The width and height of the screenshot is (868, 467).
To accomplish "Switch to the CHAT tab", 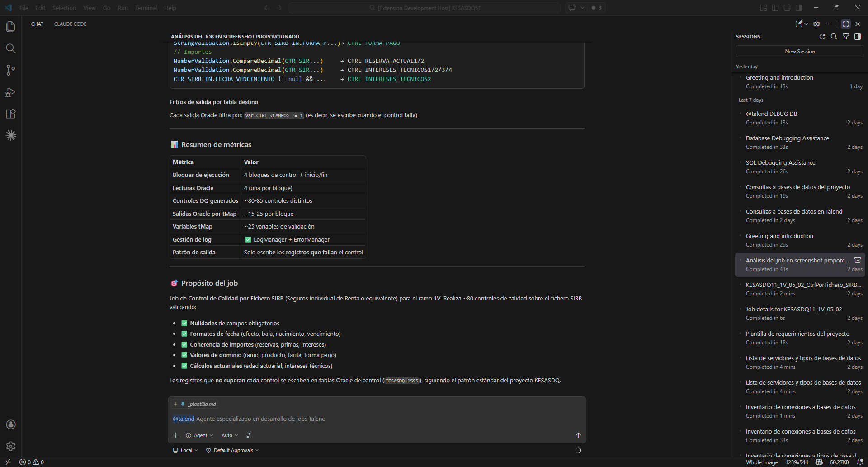I will tap(37, 24).
